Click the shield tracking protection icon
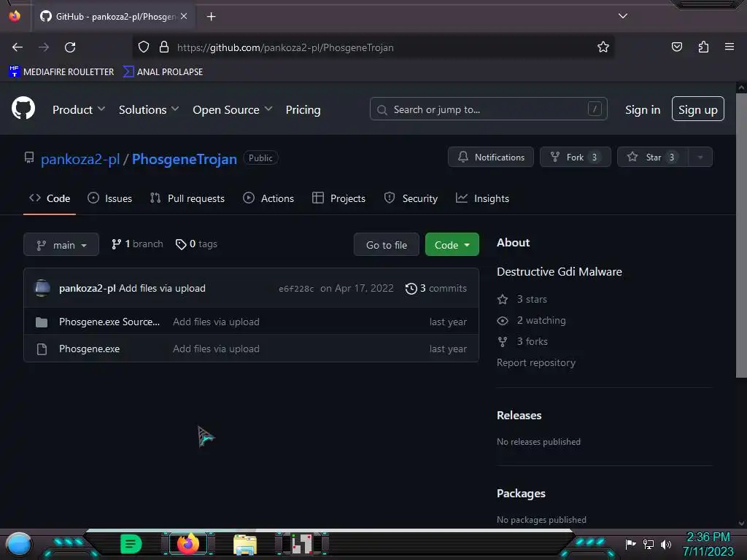 click(x=144, y=47)
